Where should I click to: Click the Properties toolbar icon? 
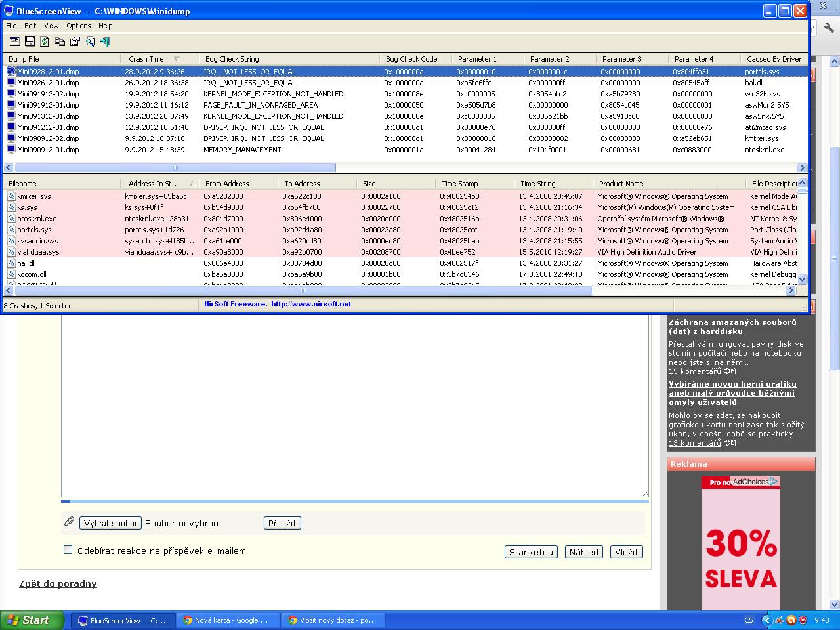pyautogui.click(x=75, y=41)
